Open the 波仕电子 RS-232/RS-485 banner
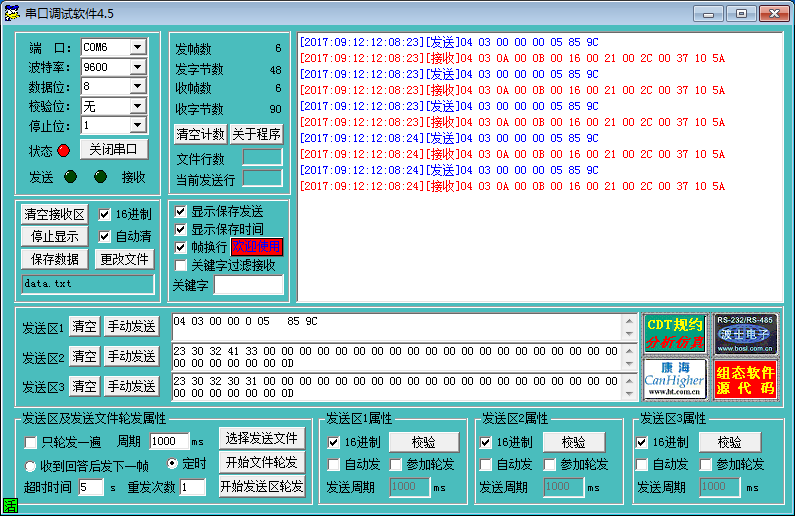The height and width of the screenshot is (516, 795). click(x=745, y=334)
